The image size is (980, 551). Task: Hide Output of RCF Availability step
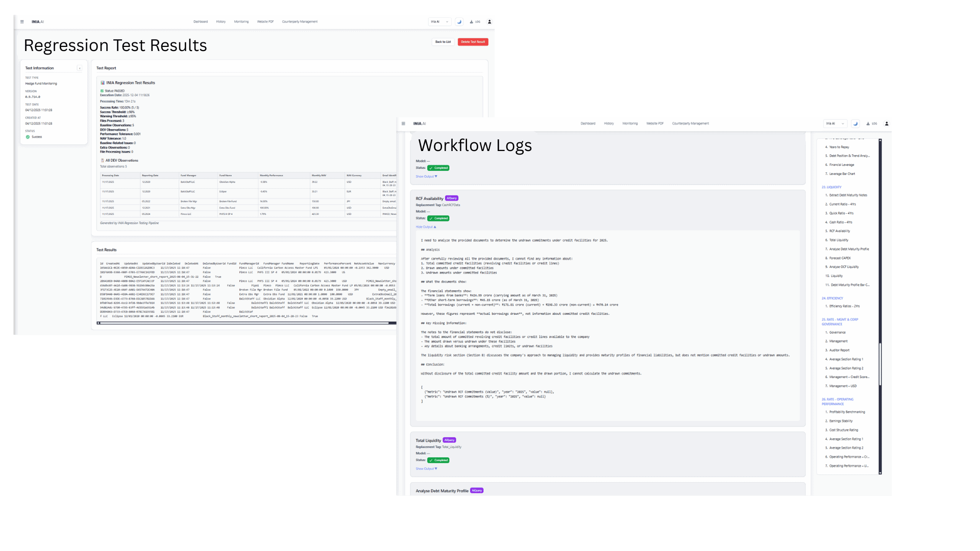[x=426, y=227]
